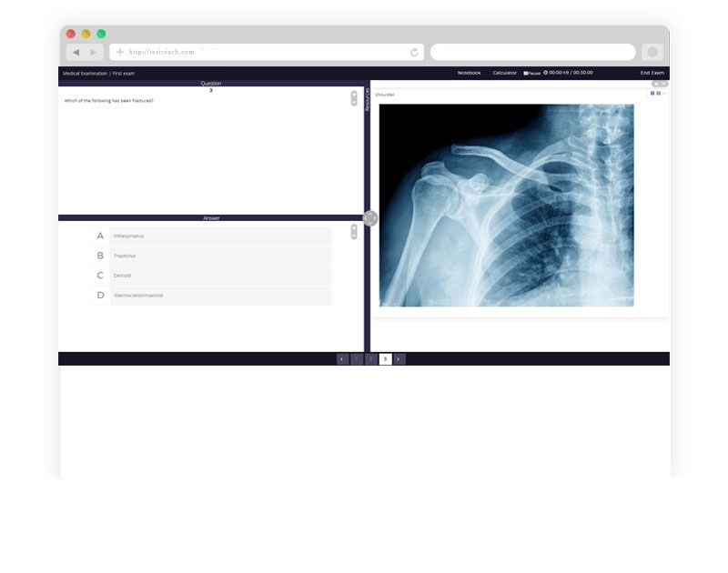This screenshot has width=728, height=573.
Task: Open the Notebook tool
Action: [469, 73]
